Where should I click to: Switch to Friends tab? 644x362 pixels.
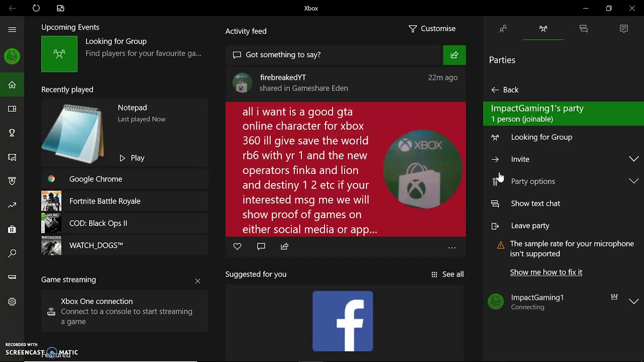[x=503, y=29]
